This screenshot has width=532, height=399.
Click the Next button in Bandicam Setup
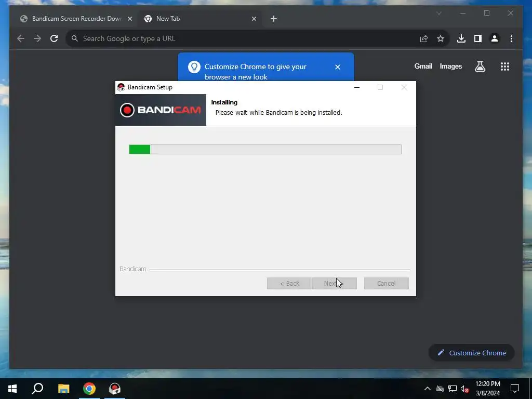coord(335,283)
